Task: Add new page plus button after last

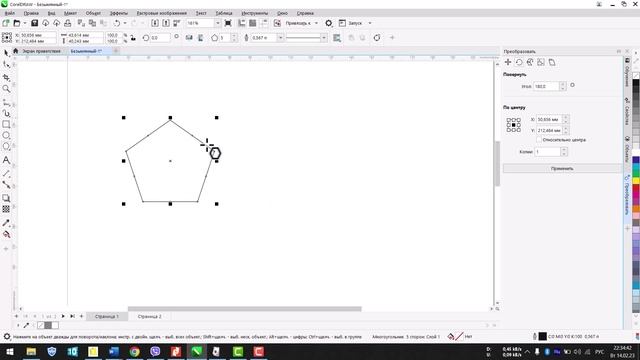Action: [81, 316]
